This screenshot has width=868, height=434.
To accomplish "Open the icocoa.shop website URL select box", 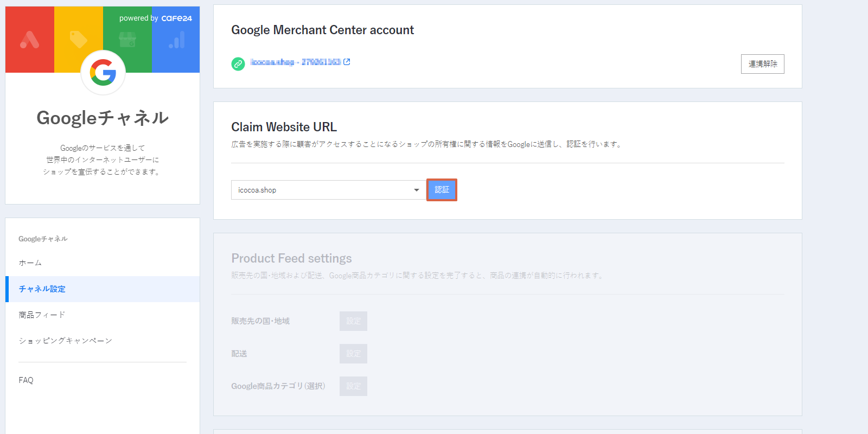I will [x=328, y=190].
